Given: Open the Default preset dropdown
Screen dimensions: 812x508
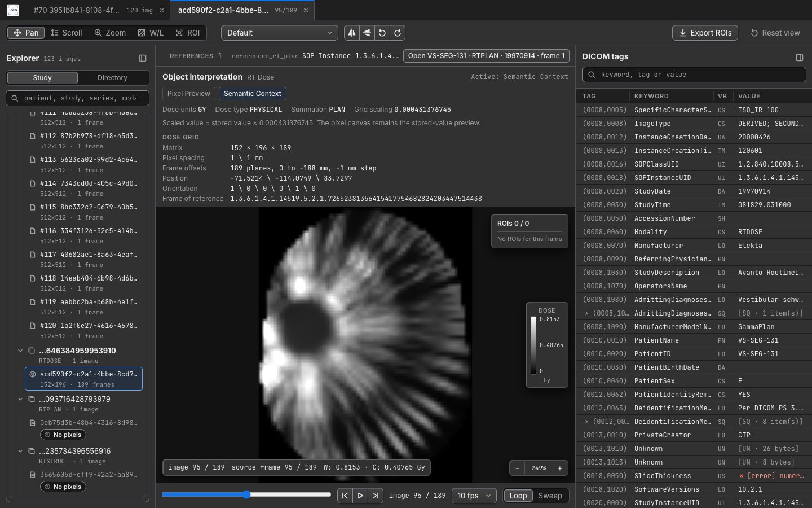Looking at the screenshot, I should (280, 33).
